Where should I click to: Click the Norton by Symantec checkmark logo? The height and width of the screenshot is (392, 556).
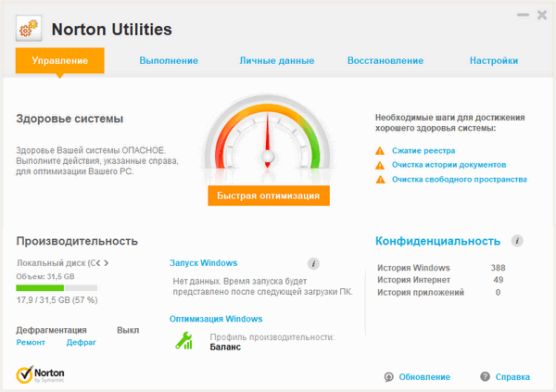point(40,375)
